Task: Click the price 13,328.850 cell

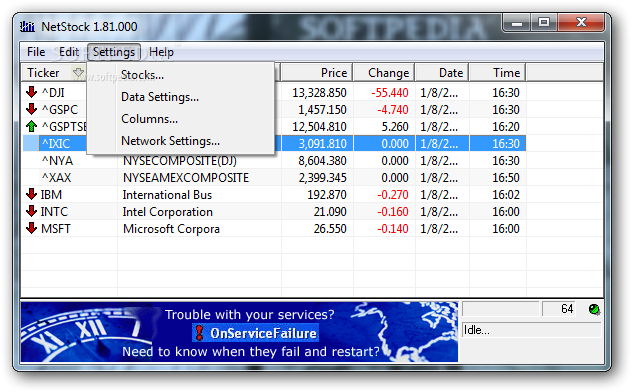Action: point(319,93)
